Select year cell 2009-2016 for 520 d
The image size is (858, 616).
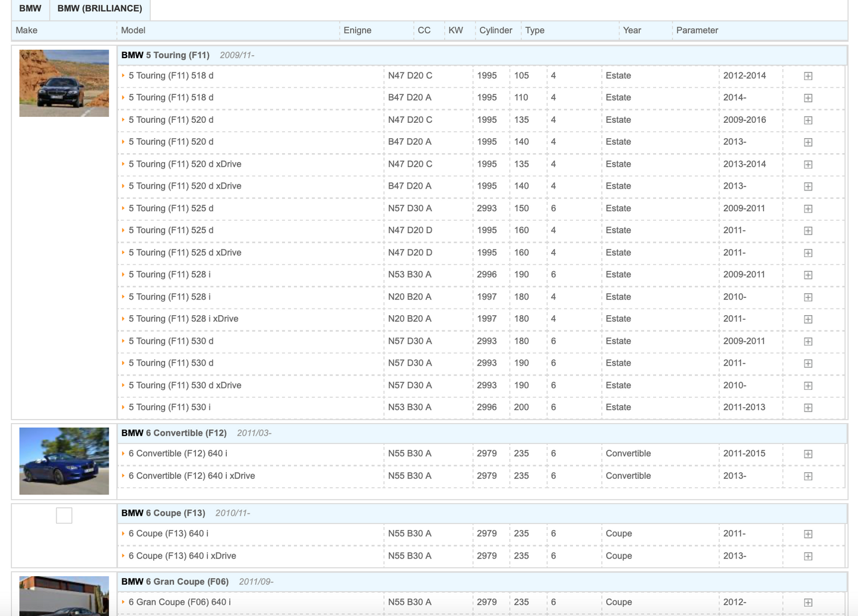point(745,120)
